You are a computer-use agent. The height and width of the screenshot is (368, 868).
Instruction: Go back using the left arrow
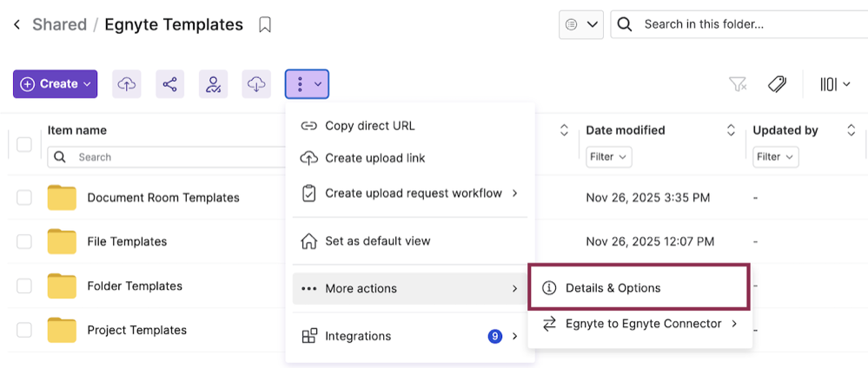17,25
